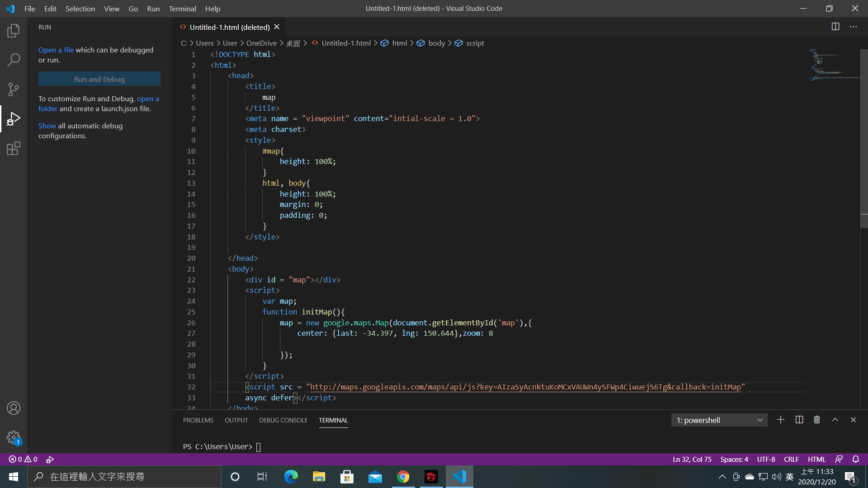Click the Run and Debug button
The width and height of the screenshot is (868, 488).
pos(99,79)
